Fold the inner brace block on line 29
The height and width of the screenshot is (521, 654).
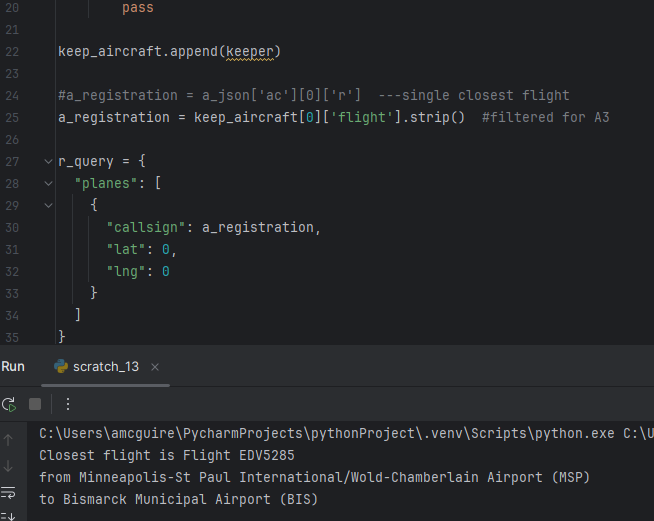click(48, 205)
